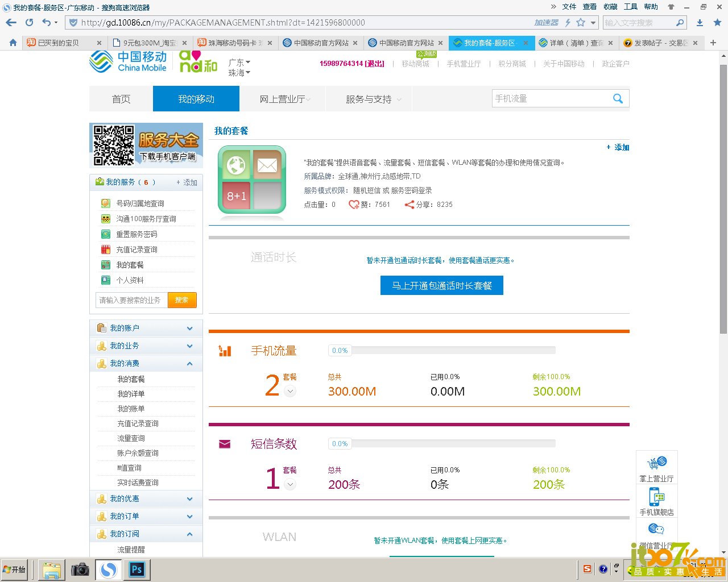Open the address bar history dropdown arrow

tap(594, 23)
